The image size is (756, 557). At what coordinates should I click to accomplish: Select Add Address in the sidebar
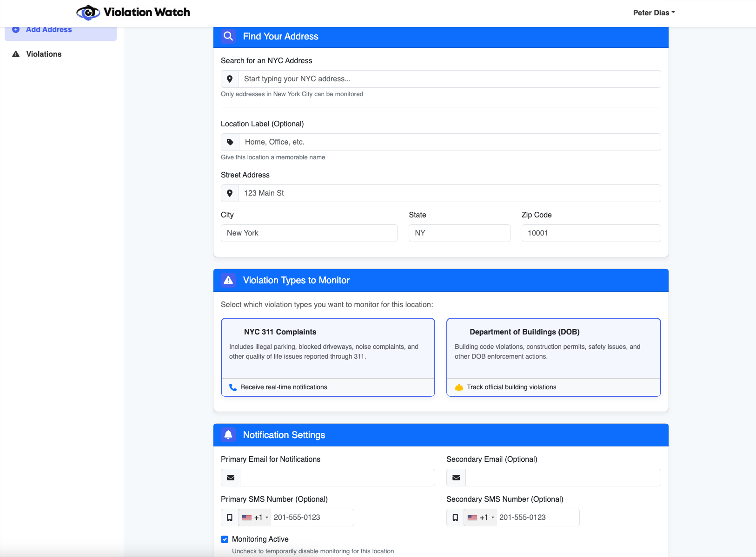click(49, 29)
